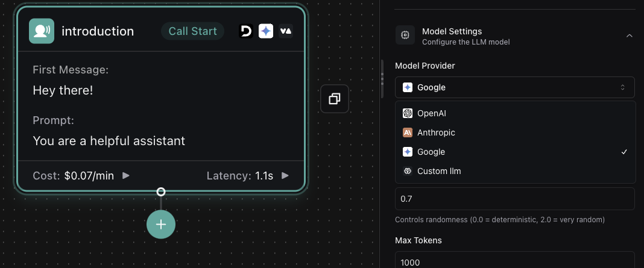Click the Model Settings chip icon
644x268 pixels.
pos(405,36)
